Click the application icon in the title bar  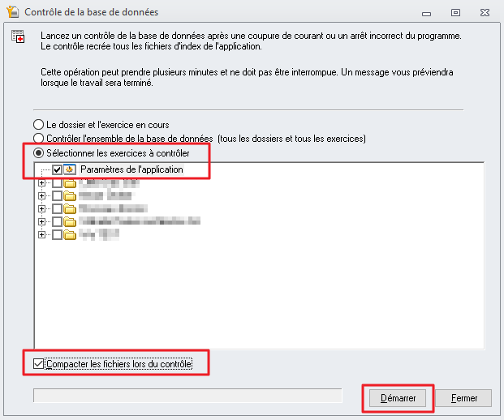12,12
